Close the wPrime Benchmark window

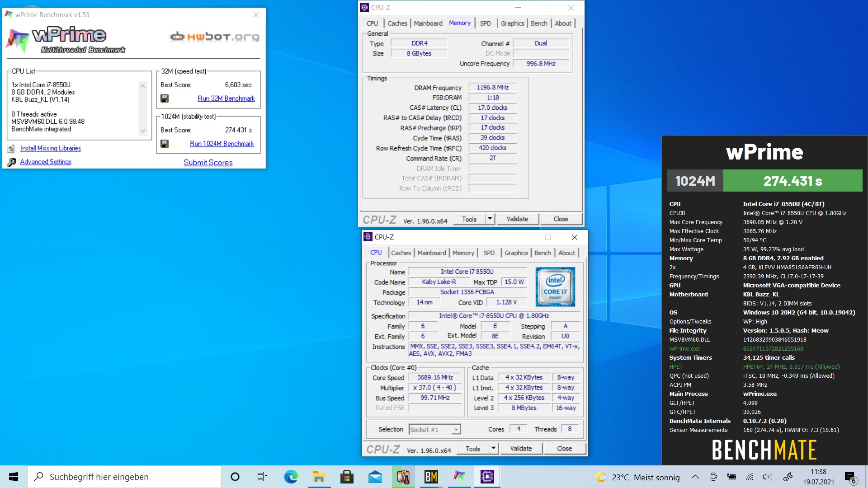coord(256,15)
